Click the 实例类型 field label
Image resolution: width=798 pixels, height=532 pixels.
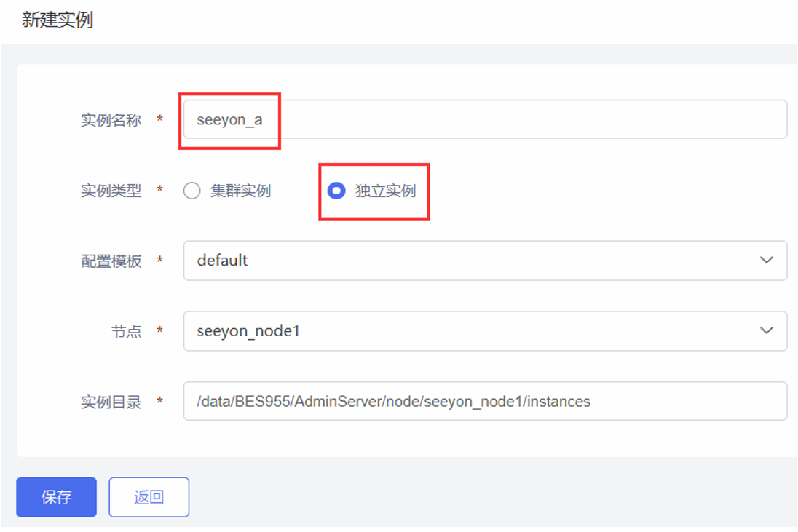[111, 191]
